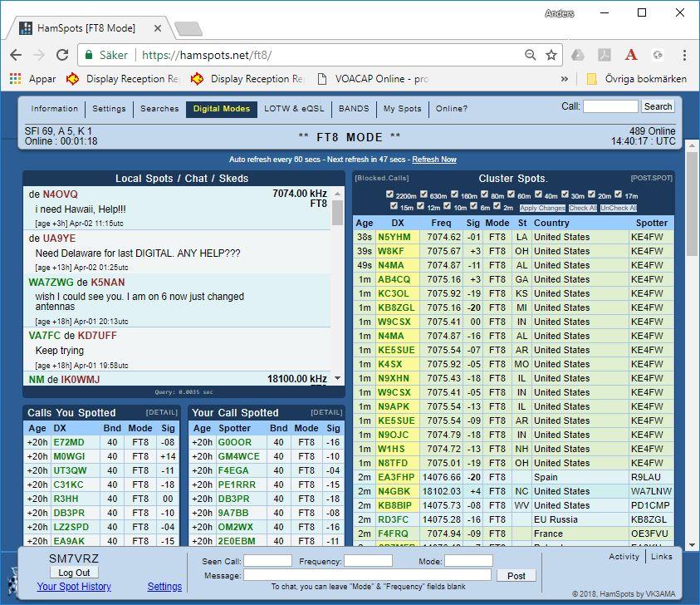Viewport: 700px width, 605px height.
Task: Toggle the 15m band checkbox
Action: 394,206
